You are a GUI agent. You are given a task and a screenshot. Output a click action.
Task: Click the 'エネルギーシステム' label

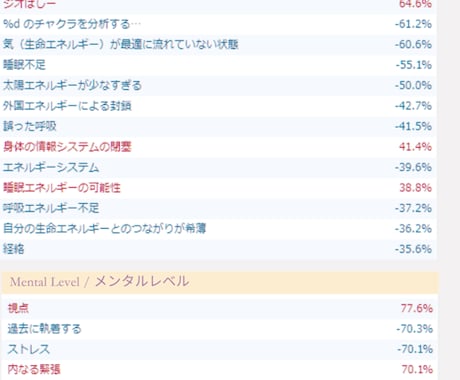(51, 167)
